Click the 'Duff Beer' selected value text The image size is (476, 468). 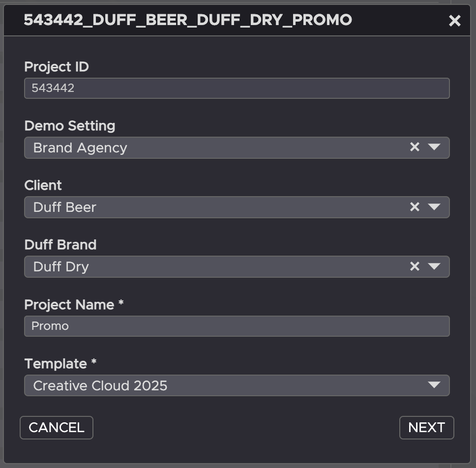click(64, 207)
